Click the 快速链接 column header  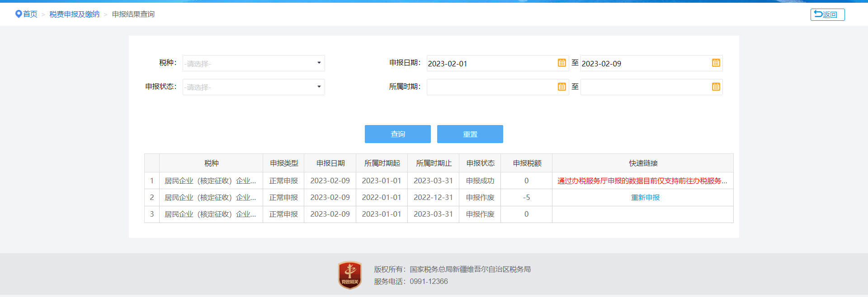(643, 163)
